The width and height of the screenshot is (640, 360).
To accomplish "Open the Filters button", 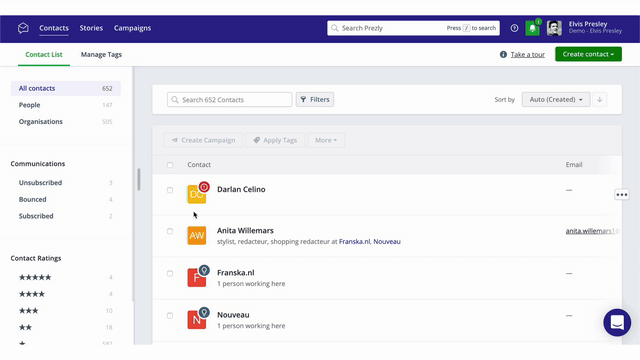I will pyautogui.click(x=315, y=99).
